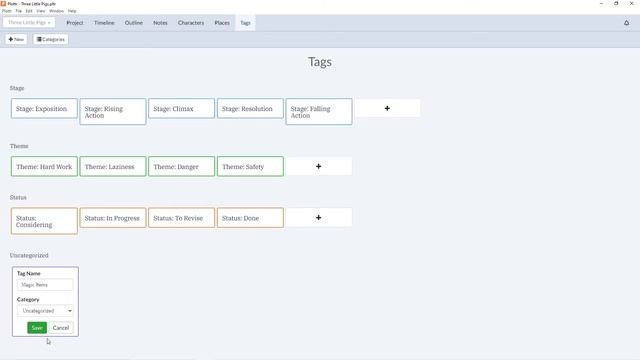Open the Three Little Pigs book dropdown
The image size is (640, 360).
tap(29, 22)
